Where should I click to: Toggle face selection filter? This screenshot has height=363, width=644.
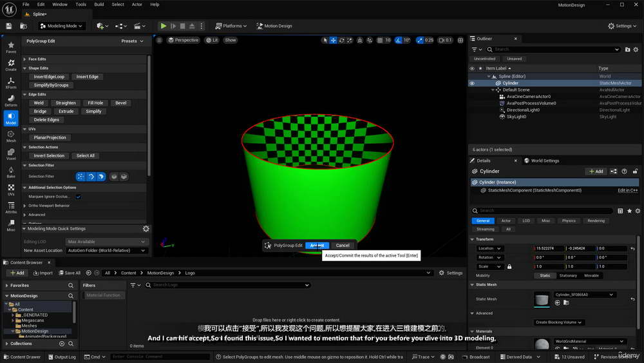pyautogui.click(x=101, y=177)
